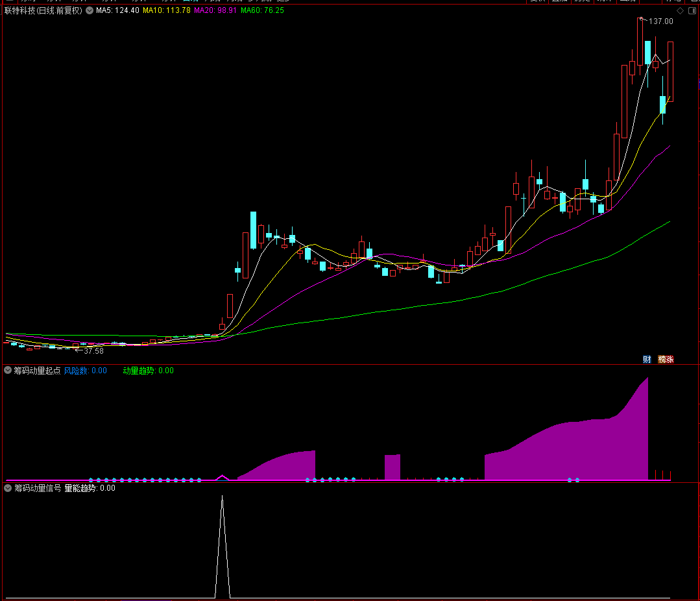Open the 筹码动量信号 indicator dropdown arrow
Viewport: 700px width, 601px height.
point(8,488)
